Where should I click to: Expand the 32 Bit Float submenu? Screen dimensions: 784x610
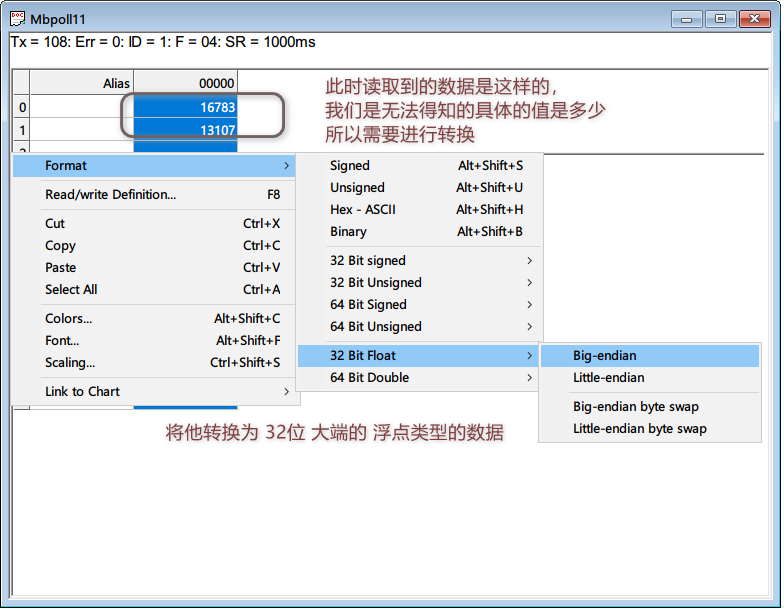(419, 356)
